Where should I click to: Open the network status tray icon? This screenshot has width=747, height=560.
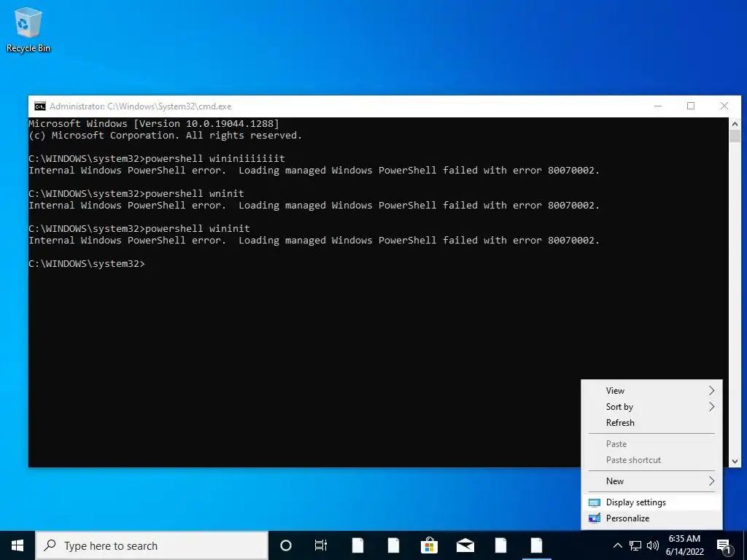pos(635,545)
